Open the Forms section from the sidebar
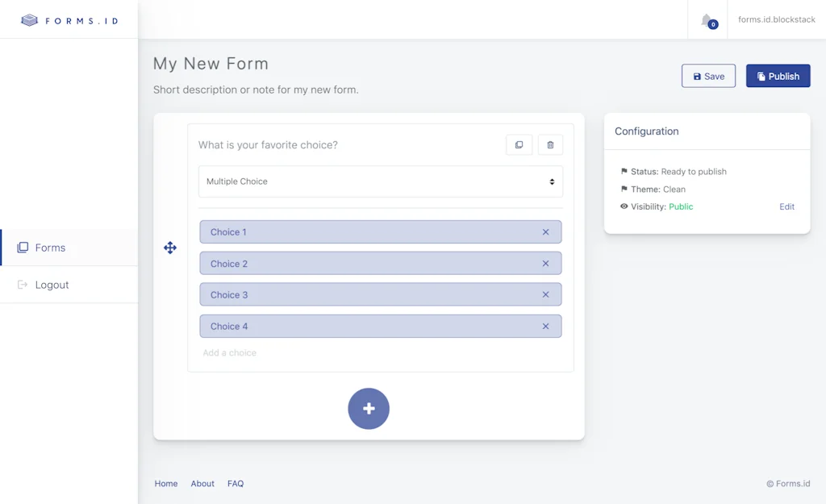 coord(48,248)
